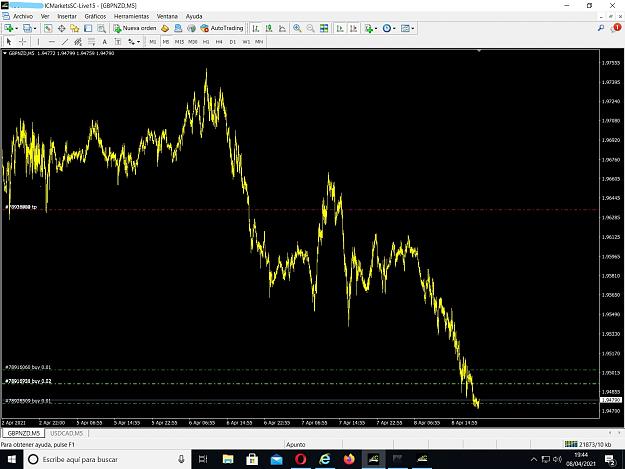Click the chart shift triangle marker
The height and width of the screenshot is (469, 625).
[479, 51]
